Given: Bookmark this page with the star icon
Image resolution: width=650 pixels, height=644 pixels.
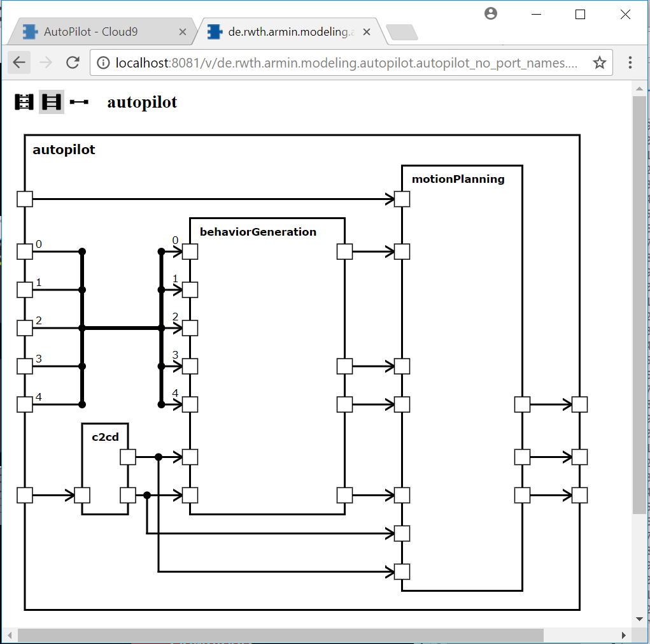Looking at the screenshot, I should pos(600,62).
